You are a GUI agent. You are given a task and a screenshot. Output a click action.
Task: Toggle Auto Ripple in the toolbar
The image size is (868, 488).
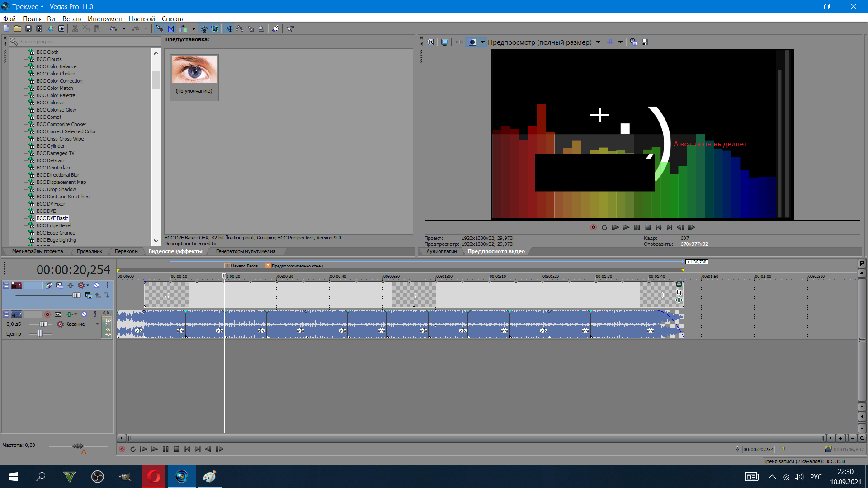pos(183,28)
